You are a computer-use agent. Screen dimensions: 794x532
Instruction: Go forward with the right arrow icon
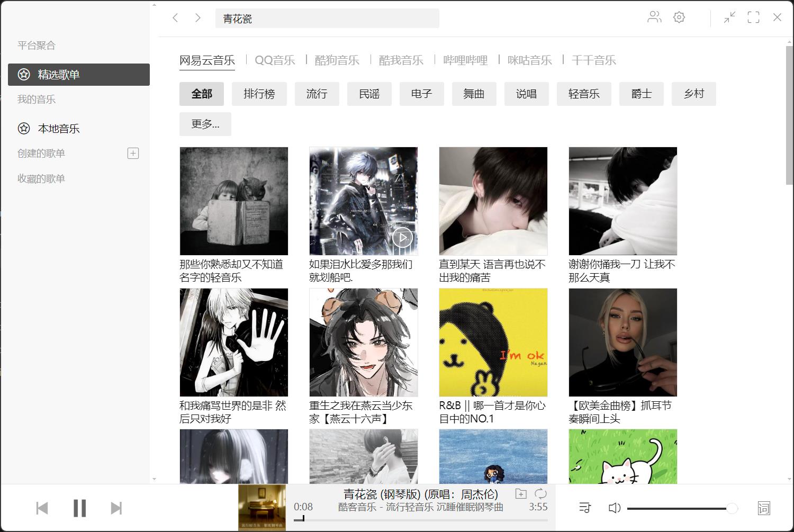tap(198, 18)
